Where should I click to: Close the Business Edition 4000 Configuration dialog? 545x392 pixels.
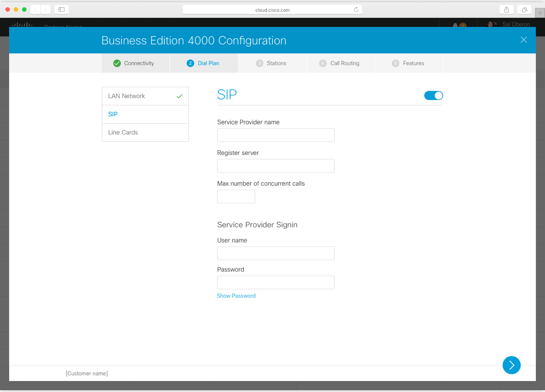[x=524, y=40]
